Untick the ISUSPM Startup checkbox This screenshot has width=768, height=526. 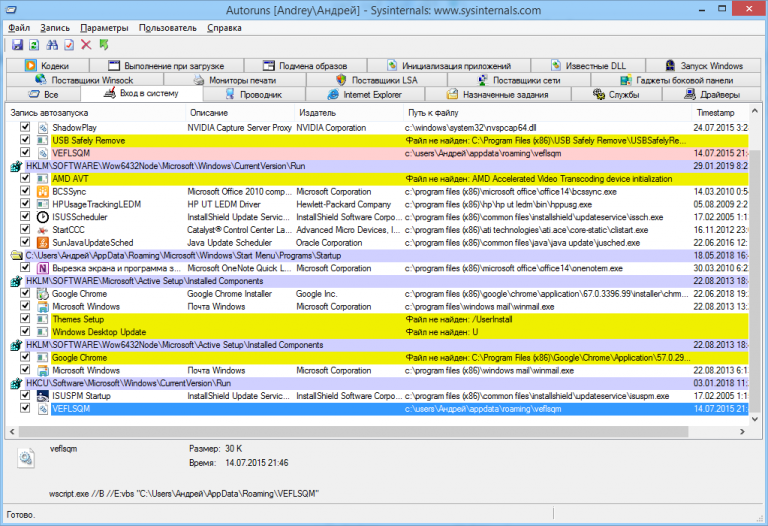pyautogui.click(x=25, y=396)
